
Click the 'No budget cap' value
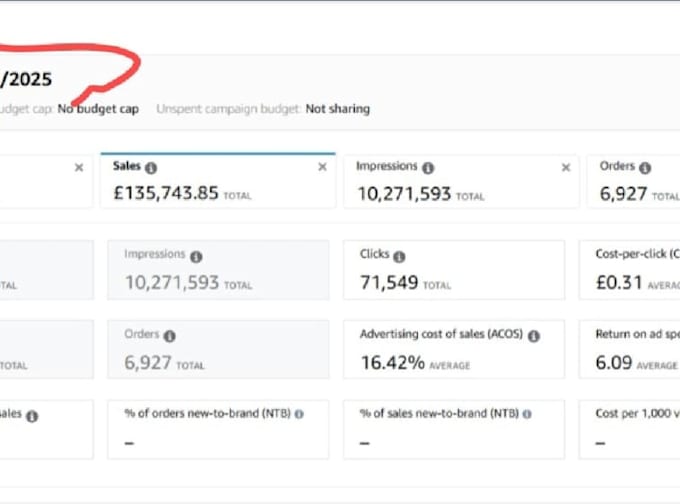point(98,109)
